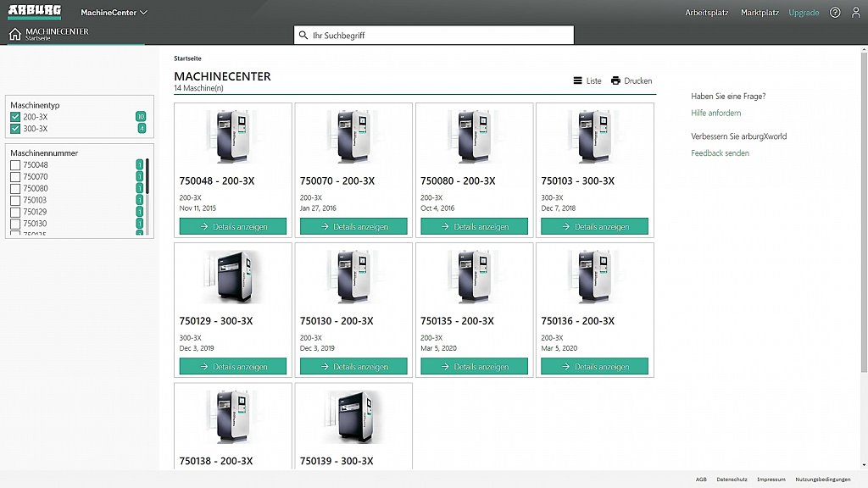This screenshot has height=488, width=868.
Task: Open the Arbeitsplatz menu
Action: pyautogui.click(x=706, y=13)
